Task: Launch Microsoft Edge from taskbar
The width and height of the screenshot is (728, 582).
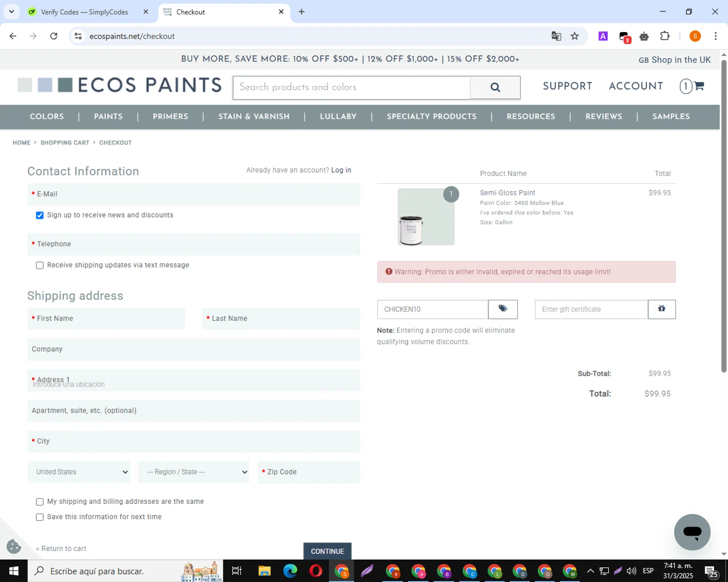Action: pyautogui.click(x=290, y=571)
